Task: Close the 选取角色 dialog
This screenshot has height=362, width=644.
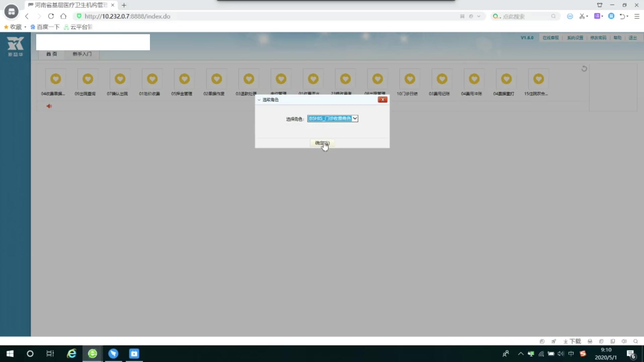Action: coord(382,100)
